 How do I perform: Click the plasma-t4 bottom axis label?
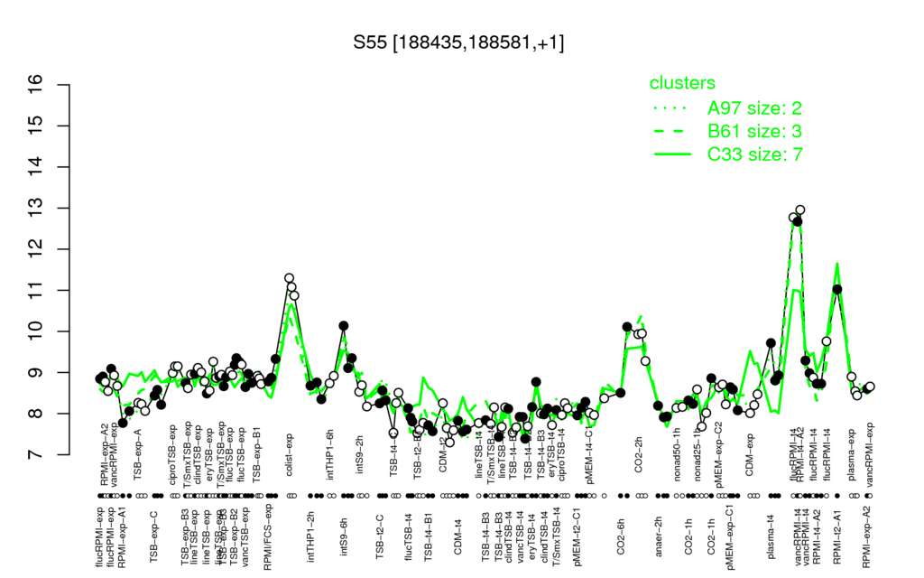click(771, 536)
